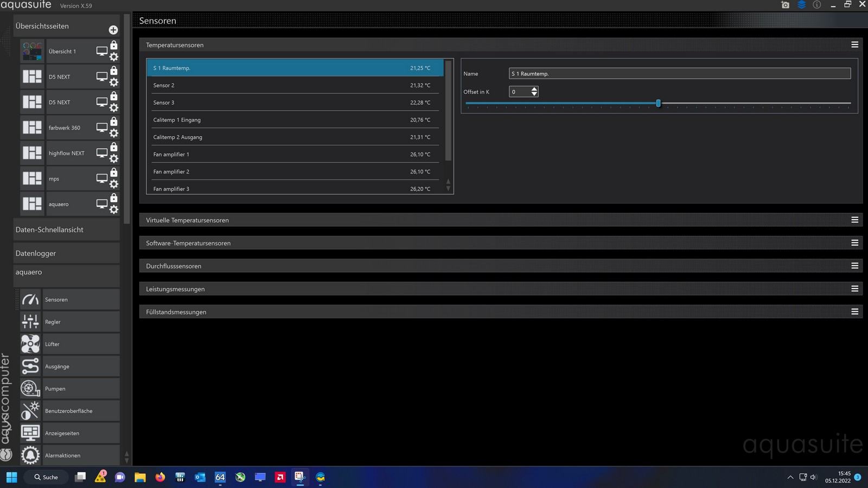Select Sensor 2 in temperature list
Image resolution: width=868 pixels, height=488 pixels.
[295, 85]
